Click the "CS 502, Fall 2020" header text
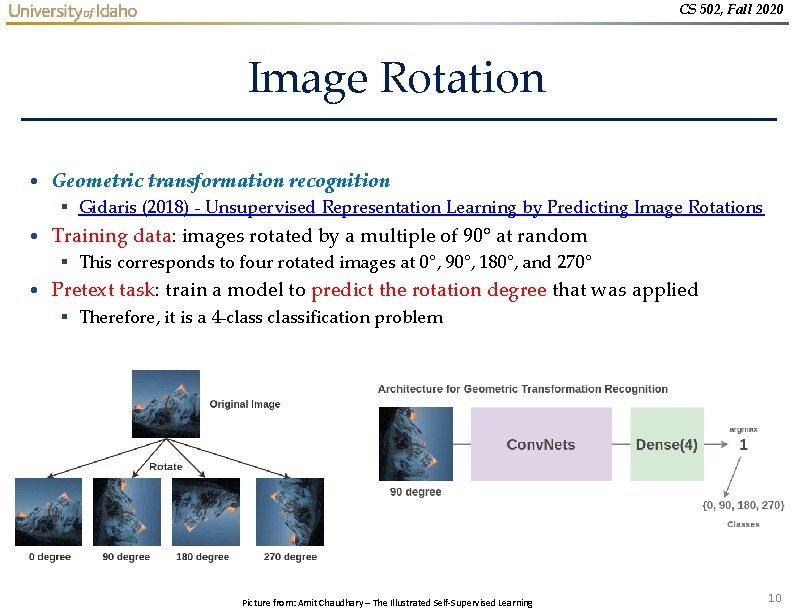Viewport: 792px width, 612px height. click(x=731, y=9)
